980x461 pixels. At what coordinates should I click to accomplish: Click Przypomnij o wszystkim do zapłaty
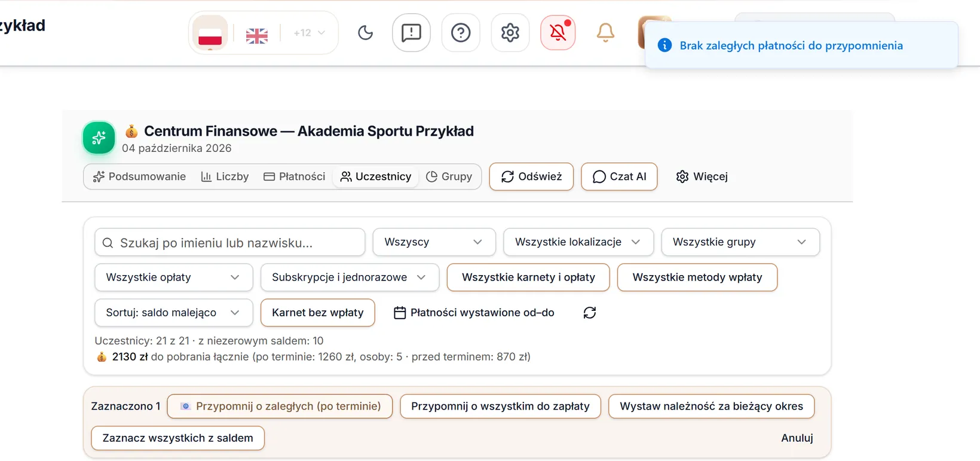(x=500, y=407)
